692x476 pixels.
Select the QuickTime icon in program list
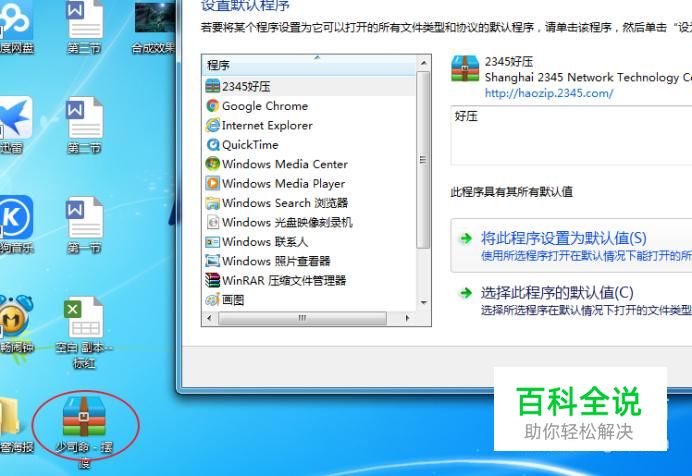[x=213, y=144]
